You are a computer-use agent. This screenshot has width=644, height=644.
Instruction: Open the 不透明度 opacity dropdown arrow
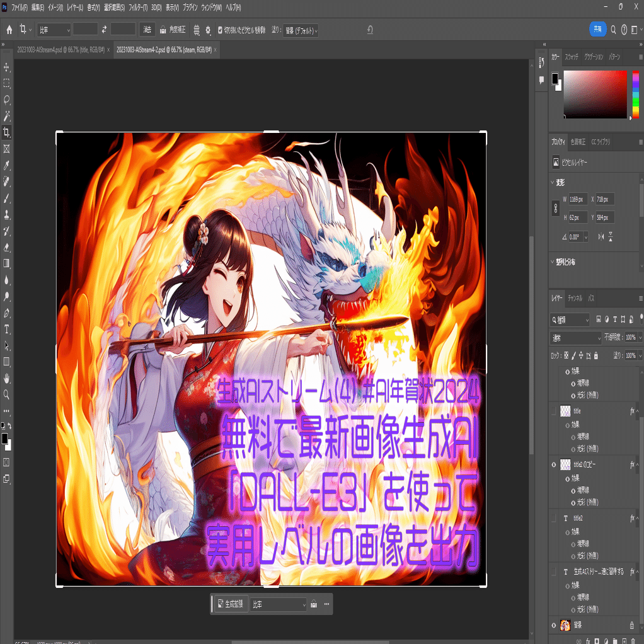tap(640, 338)
